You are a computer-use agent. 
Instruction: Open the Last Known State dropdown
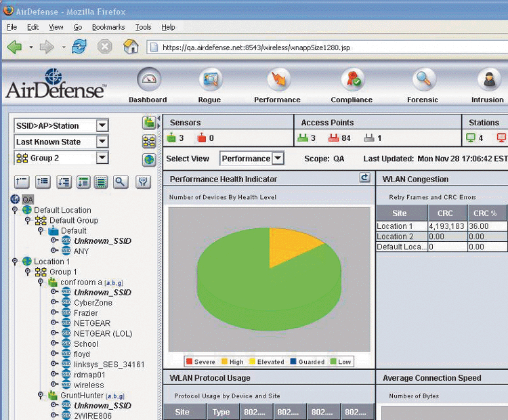click(102, 142)
